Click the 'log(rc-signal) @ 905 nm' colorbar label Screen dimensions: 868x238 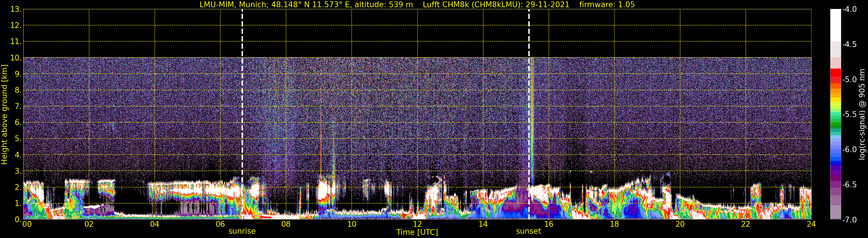tap(862, 114)
